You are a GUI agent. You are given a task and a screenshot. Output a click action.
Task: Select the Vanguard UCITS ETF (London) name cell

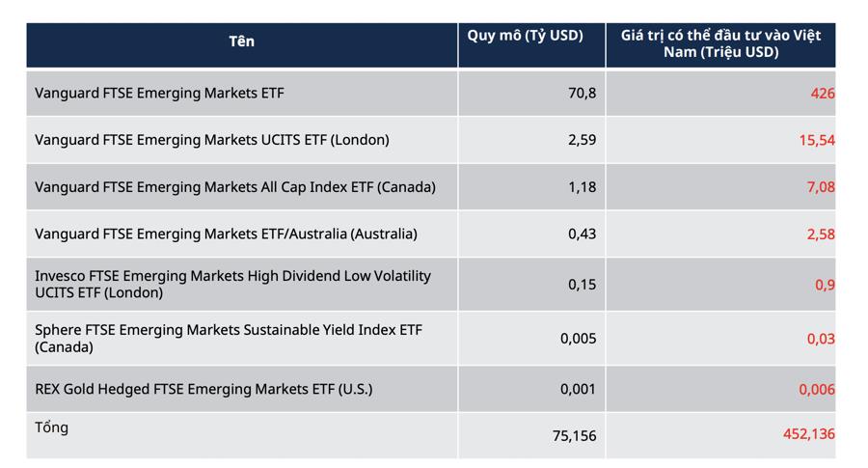click(212, 140)
